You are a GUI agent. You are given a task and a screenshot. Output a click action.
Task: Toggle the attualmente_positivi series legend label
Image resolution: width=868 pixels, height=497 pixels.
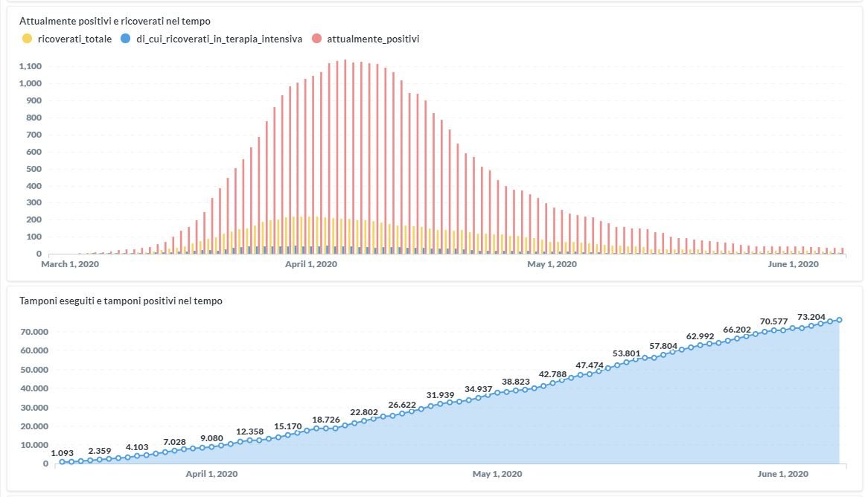pos(373,39)
